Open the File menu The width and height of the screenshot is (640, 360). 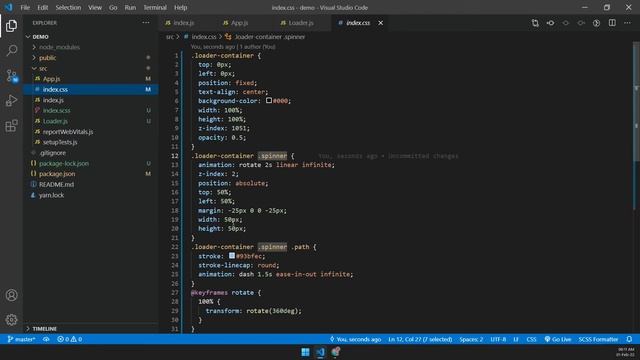click(25, 7)
